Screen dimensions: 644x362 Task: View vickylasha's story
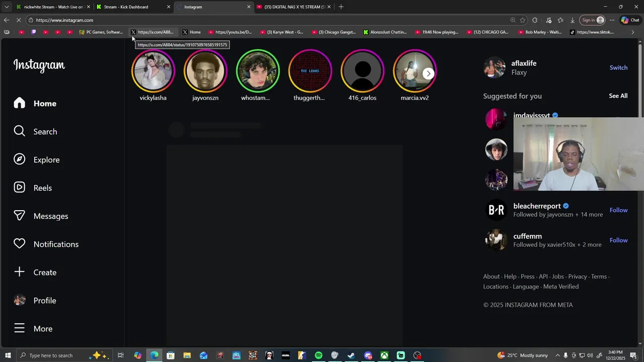(153, 71)
